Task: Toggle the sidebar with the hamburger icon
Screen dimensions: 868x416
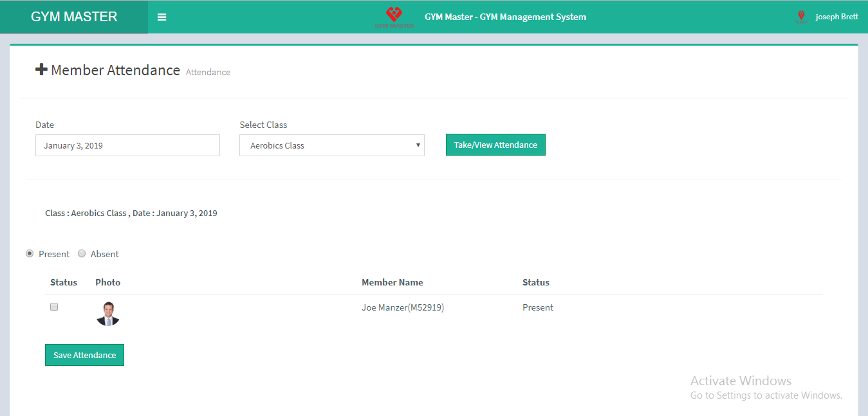Action: (x=162, y=17)
